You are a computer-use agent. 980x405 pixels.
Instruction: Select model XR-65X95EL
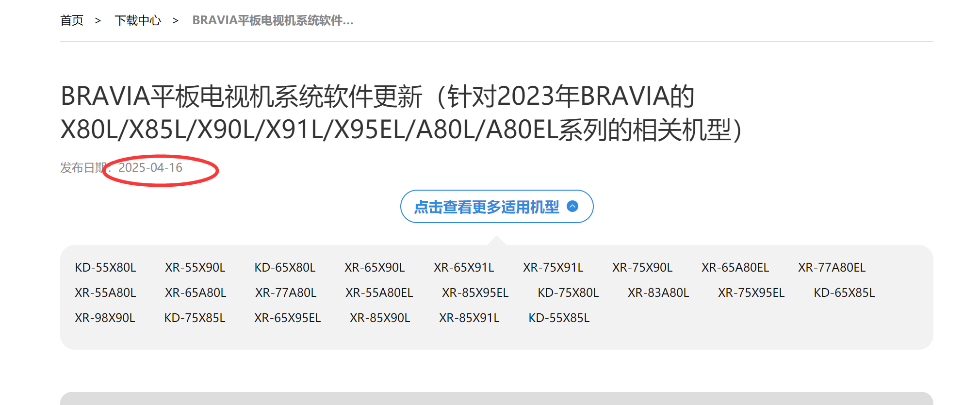point(288,318)
